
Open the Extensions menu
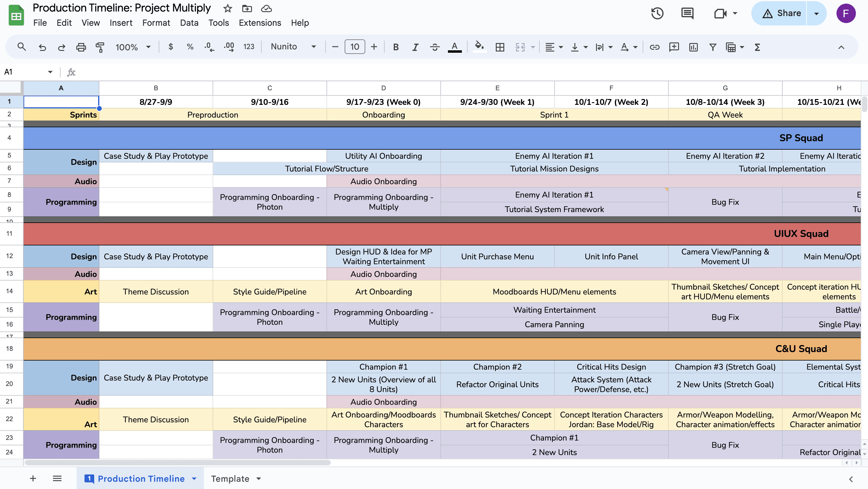coord(260,23)
